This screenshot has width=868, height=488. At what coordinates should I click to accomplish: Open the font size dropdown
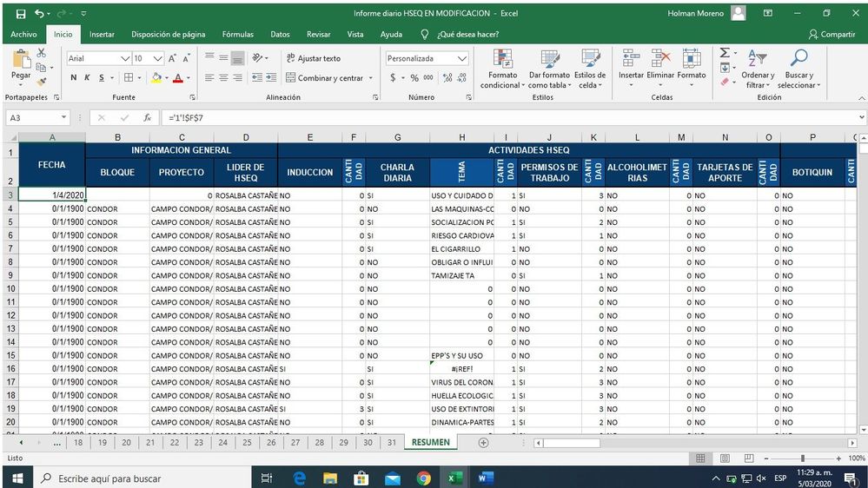coord(158,59)
